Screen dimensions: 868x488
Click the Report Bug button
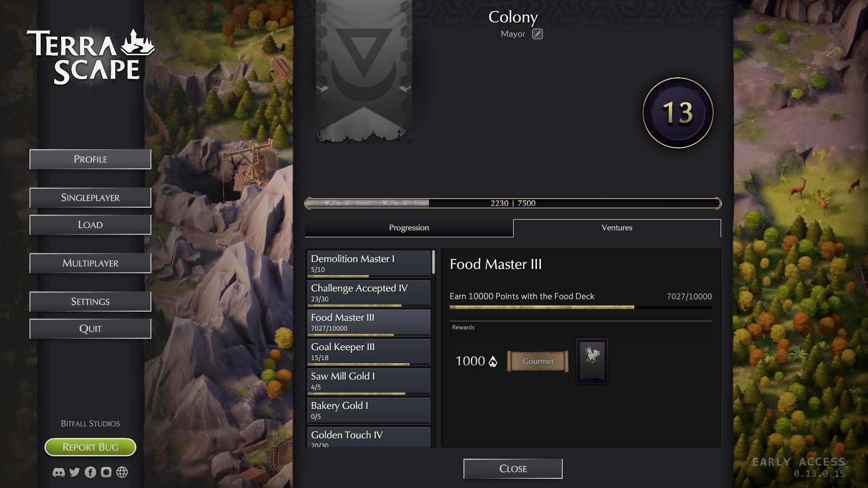[x=90, y=447]
